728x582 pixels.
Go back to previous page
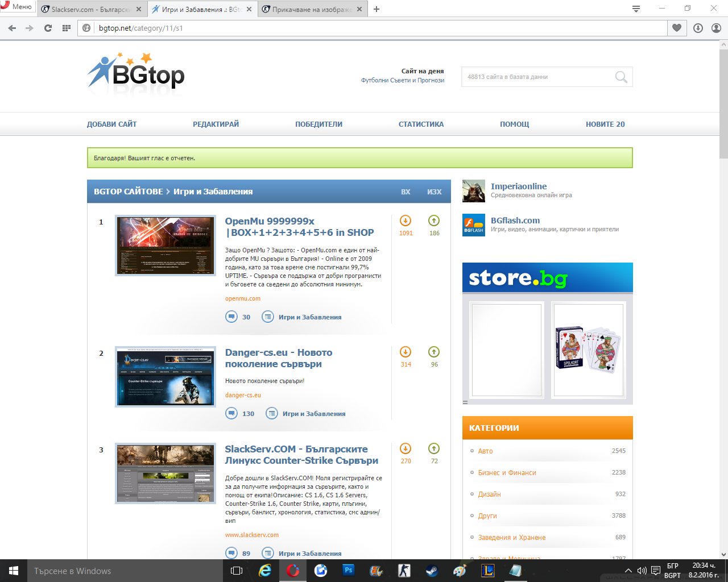click(13, 28)
